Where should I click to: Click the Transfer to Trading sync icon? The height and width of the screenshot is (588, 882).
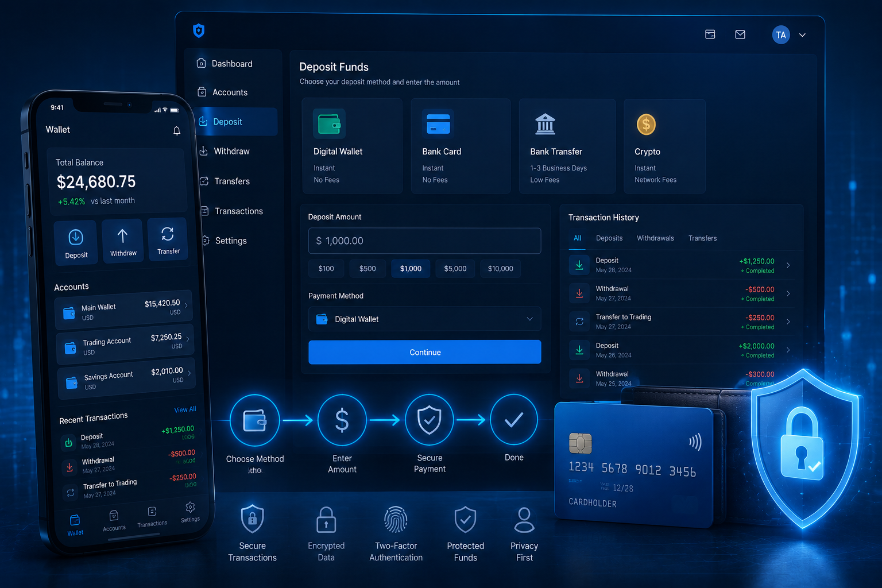point(579,322)
